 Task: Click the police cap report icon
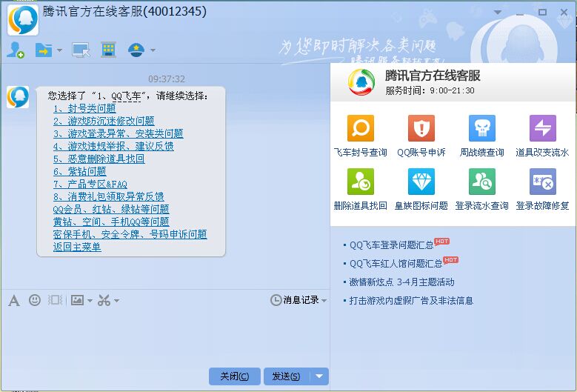(x=136, y=50)
